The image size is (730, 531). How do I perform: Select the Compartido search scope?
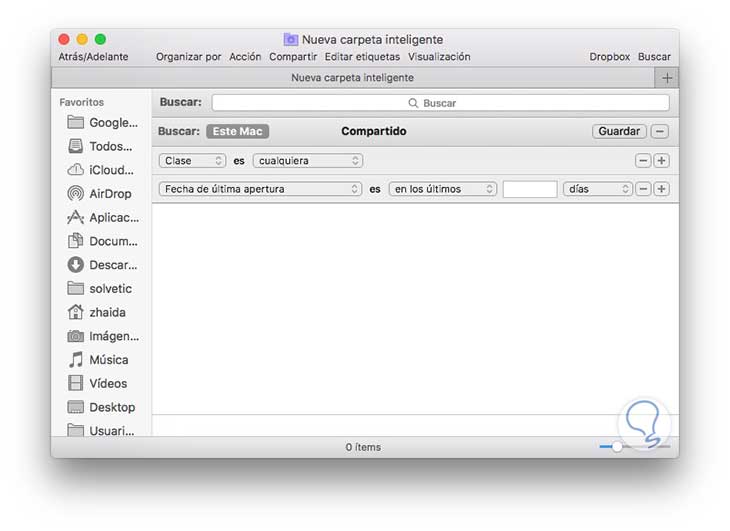point(374,131)
